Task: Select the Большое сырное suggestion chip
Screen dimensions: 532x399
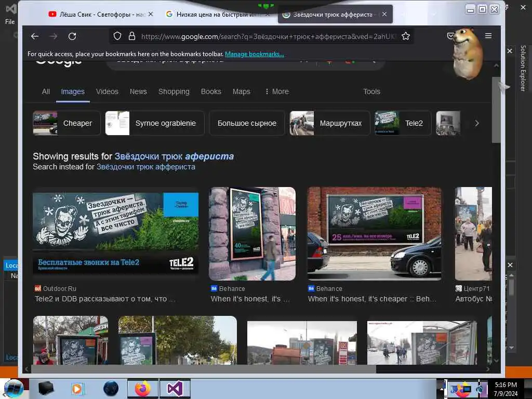Action: click(x=247, y=123)
